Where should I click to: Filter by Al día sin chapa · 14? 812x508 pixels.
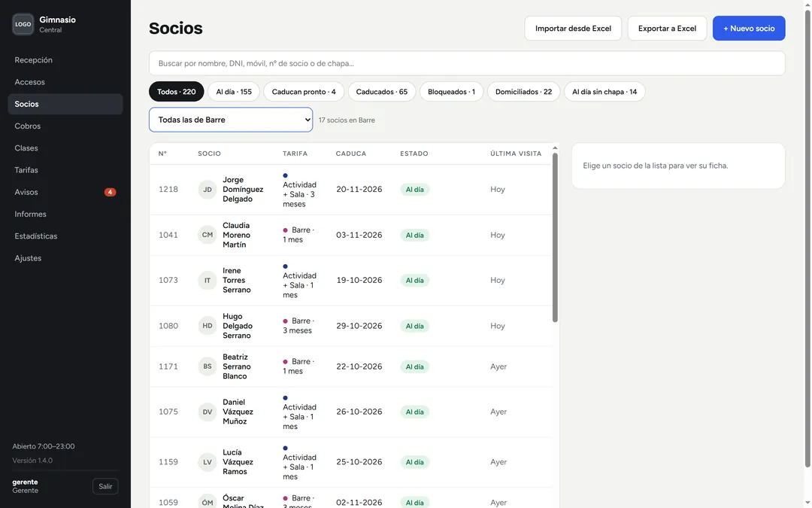click(x=604, y=92)
